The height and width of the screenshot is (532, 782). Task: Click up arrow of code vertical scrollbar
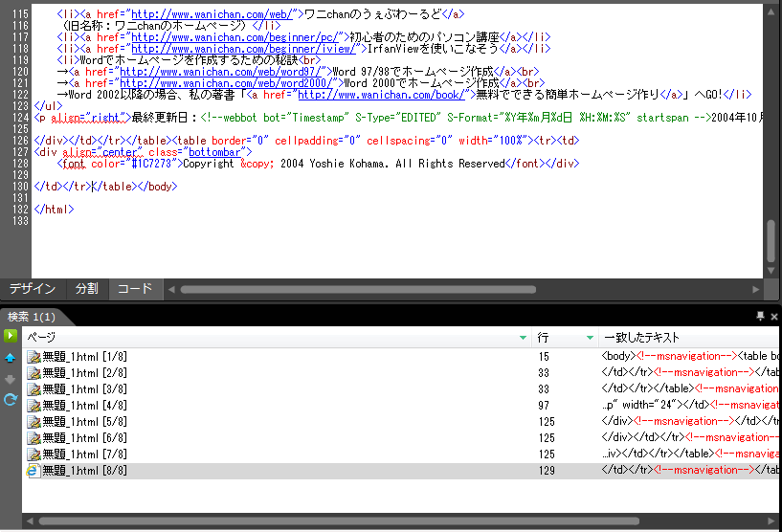[x=771, y=11]
